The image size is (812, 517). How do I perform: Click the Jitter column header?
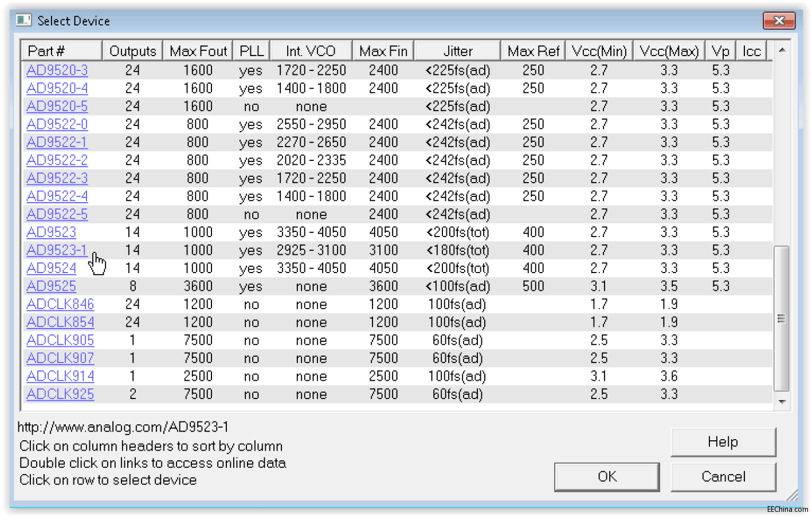pyautogui.click(x=457, y=51)
